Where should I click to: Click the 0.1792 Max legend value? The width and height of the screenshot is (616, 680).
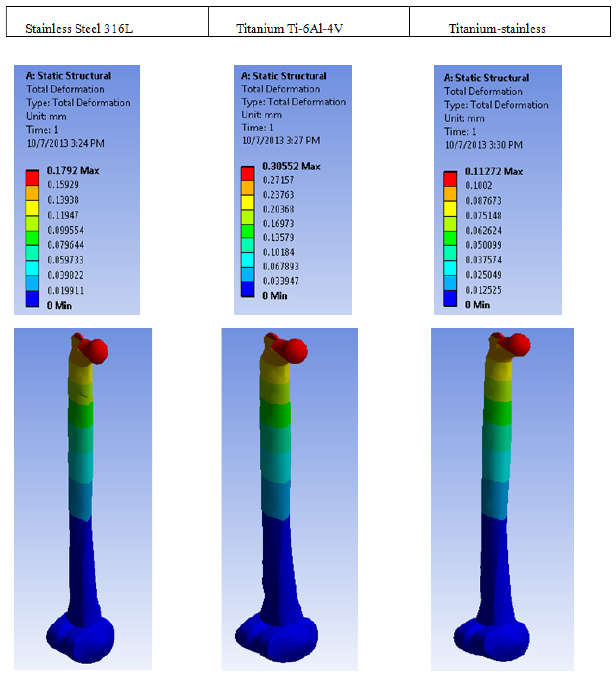(x=73, y=170)
